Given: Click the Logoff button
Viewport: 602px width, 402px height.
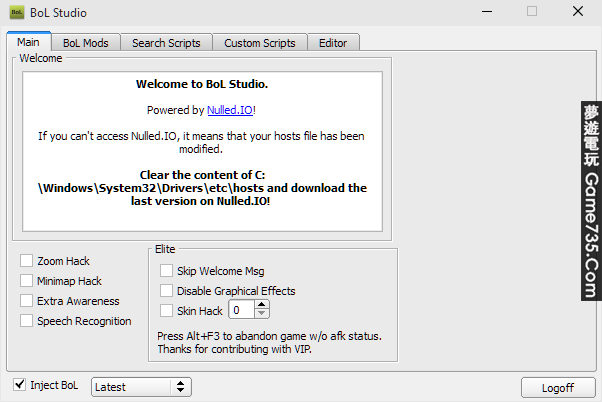Looking at the screenshot, I should coord(558,388).
